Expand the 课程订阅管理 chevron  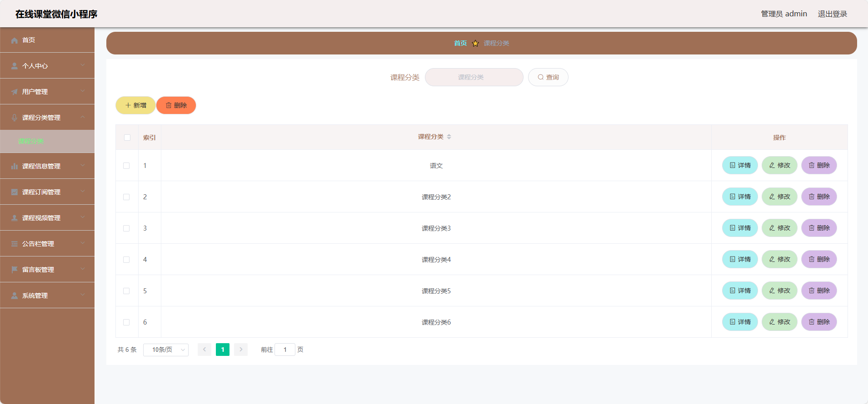[83, 192]
